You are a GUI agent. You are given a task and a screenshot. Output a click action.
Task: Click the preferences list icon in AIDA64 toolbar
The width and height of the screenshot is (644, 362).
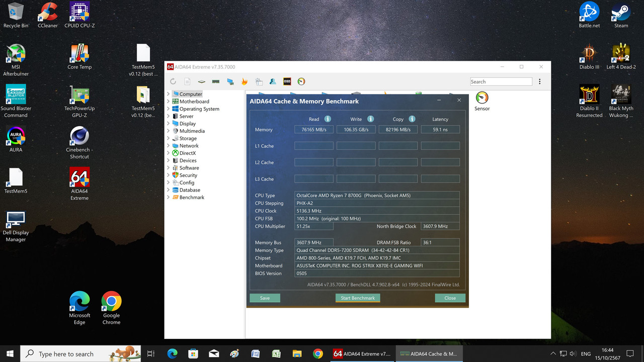(x=259, y=81)
